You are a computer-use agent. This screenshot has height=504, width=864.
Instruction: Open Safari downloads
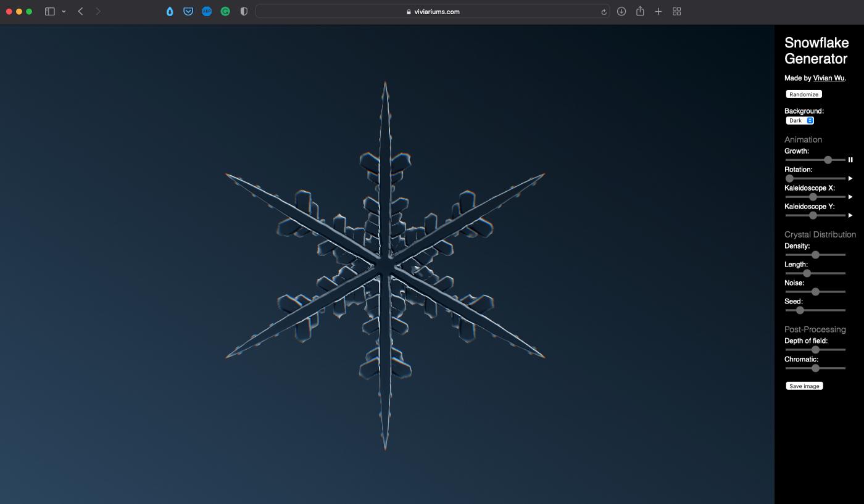[x=621, y=11]
